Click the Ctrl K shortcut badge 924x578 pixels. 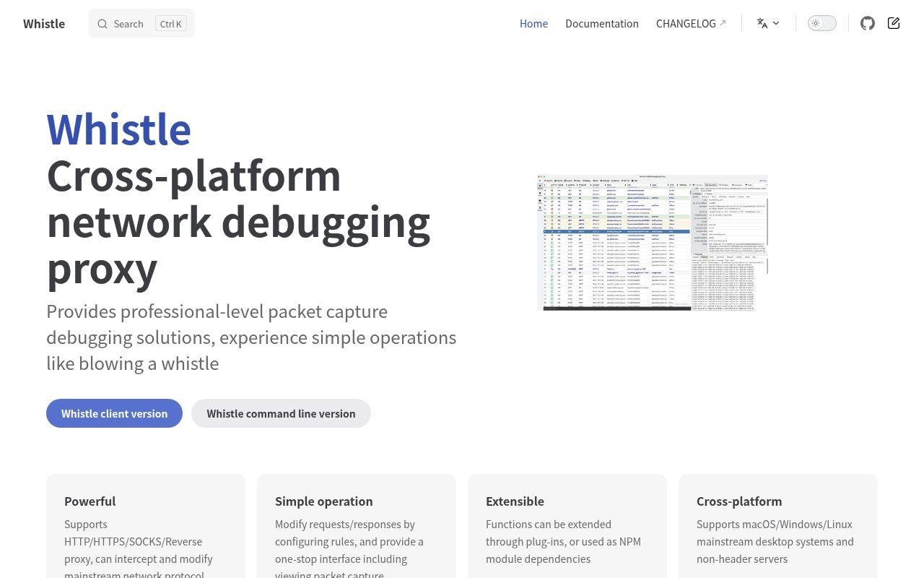pos(171,24)
